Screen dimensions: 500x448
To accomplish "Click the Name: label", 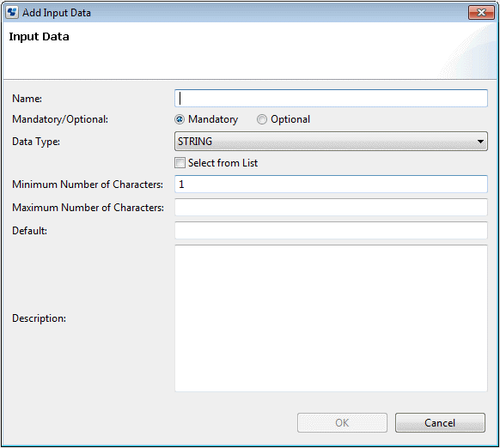I will pos(27,99).
